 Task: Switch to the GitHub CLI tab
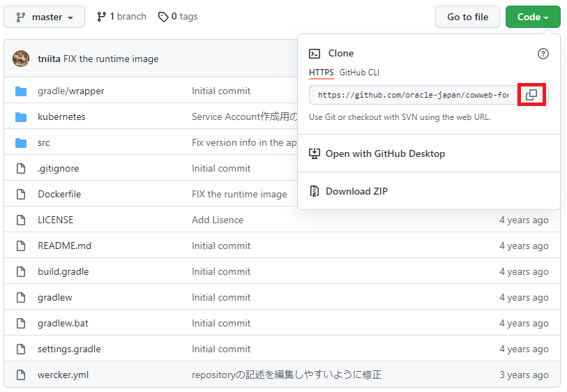359,73
